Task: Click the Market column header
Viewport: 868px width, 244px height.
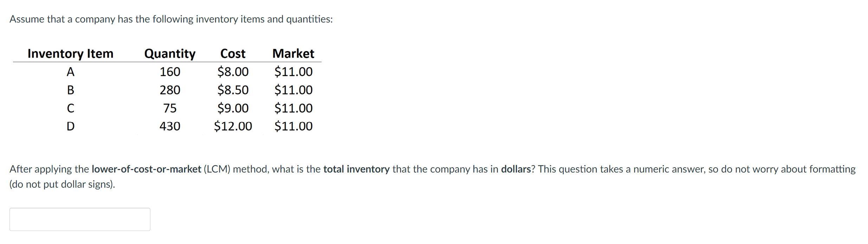Action: click(294, 53)
